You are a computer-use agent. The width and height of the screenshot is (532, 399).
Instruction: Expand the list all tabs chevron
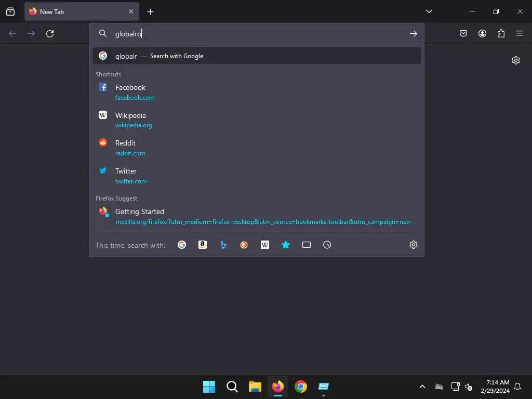click(429, 11)
